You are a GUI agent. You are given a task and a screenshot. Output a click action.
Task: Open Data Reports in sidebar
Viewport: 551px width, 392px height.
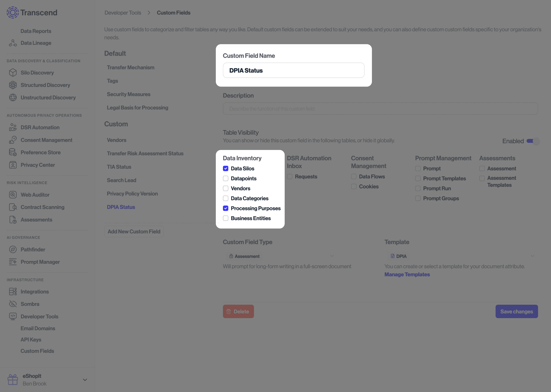click(36, 31)
